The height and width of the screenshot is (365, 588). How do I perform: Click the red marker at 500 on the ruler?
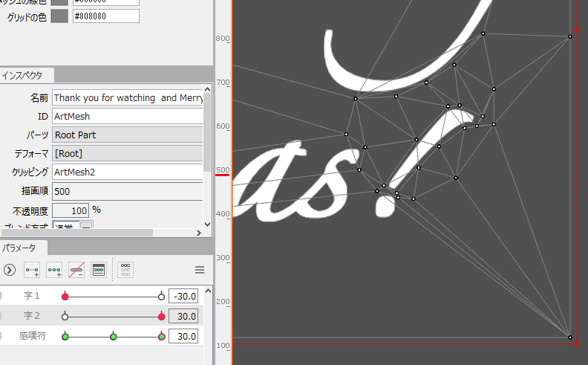tap(223, 175)
